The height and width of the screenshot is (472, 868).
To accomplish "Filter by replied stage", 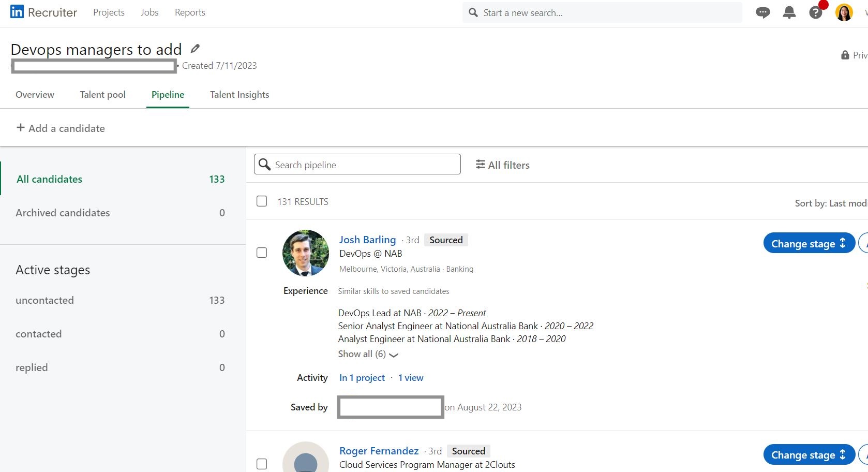I will point(123,367).
